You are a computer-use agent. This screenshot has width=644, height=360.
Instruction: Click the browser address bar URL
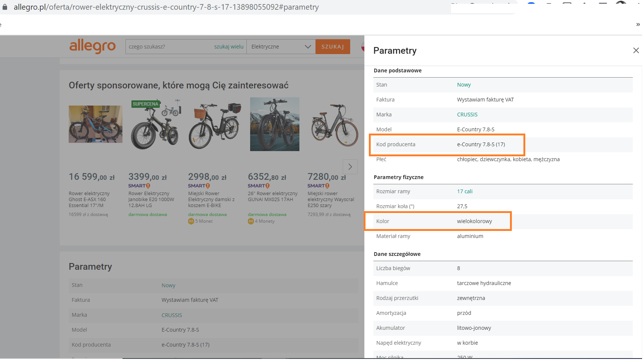(166, 7)
